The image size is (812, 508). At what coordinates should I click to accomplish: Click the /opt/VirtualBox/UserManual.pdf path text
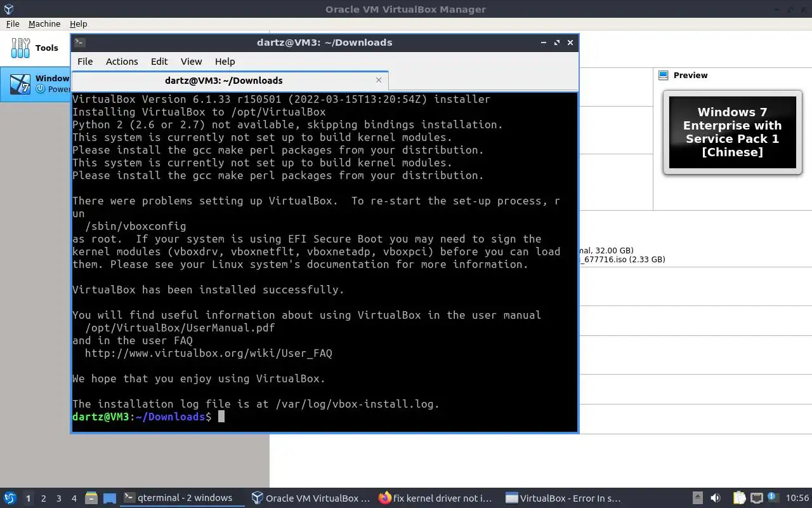pyautogui.click(x=180, y=328)
